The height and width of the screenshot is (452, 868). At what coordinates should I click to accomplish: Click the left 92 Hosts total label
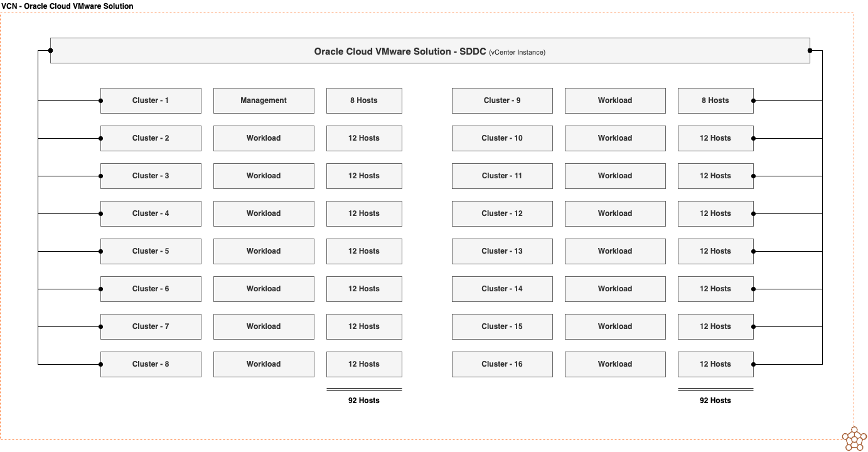point(364,400)
